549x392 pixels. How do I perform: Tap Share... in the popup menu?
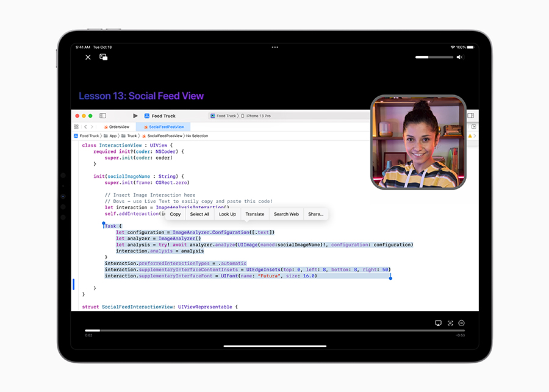click(x=315, y=214)
